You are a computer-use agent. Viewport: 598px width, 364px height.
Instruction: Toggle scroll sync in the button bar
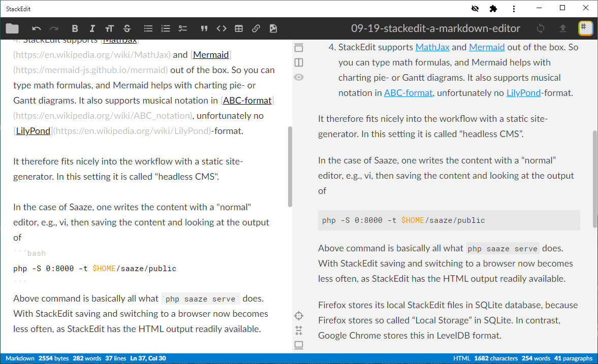[x=299, y=330]
